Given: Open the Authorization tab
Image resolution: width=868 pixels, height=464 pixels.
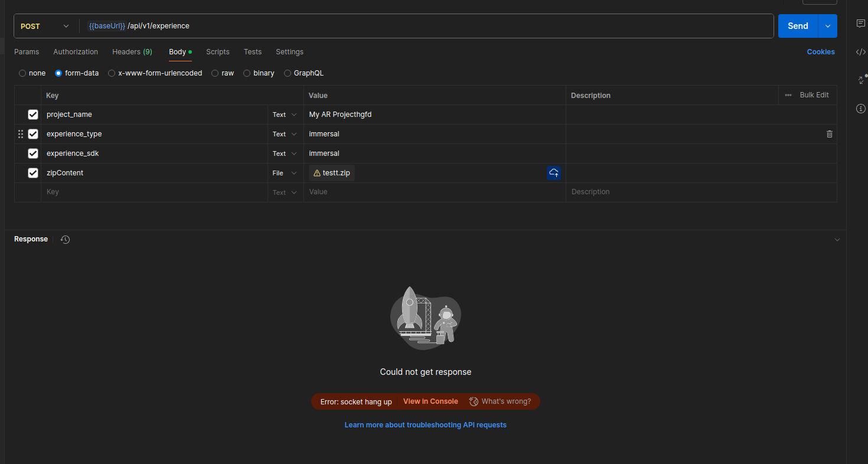Looking at the screenshot, I should [x=76, y=52].
